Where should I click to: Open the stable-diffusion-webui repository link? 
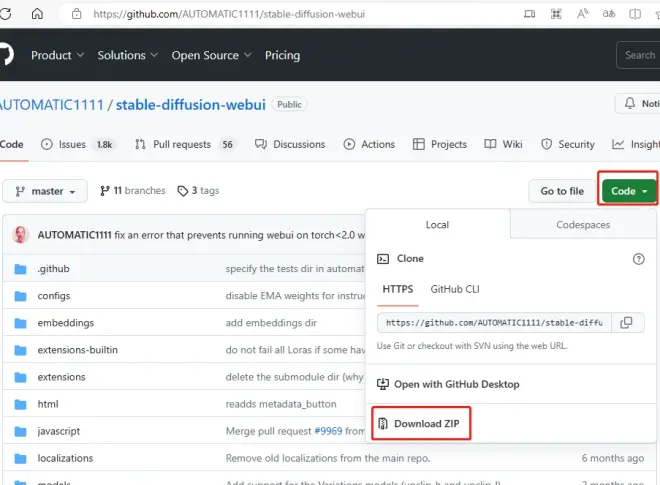191,104
